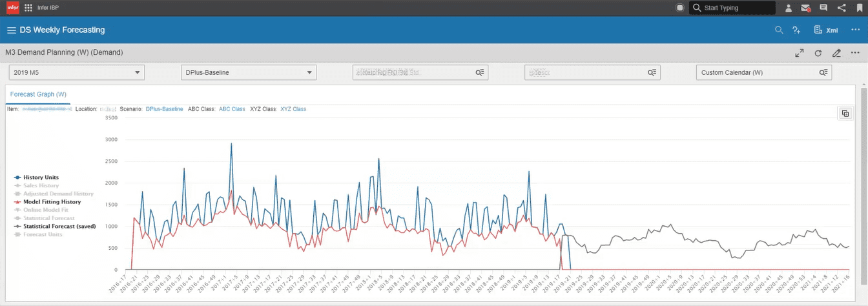868x306 pixels.
Task: Expand widget to full screen
Action: pyautogui.click(x=800, y=53)
